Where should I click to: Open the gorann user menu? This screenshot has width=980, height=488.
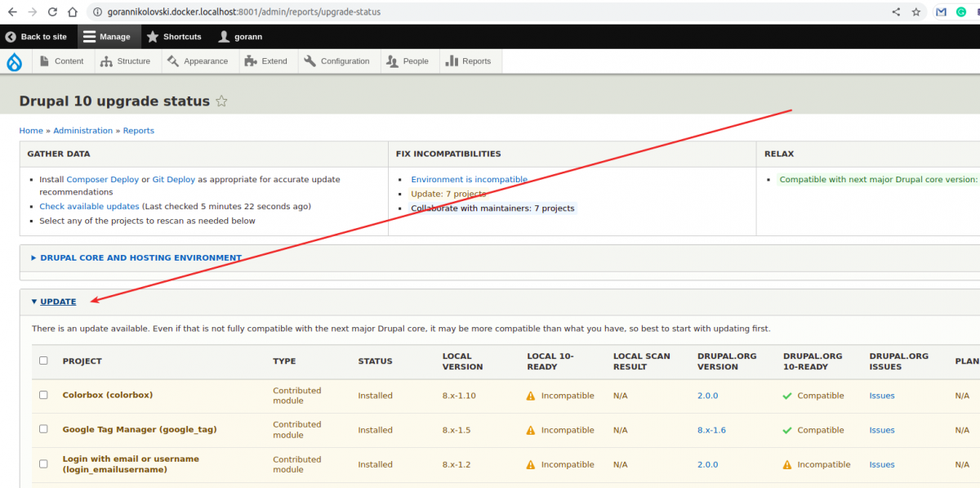point(241,37)
